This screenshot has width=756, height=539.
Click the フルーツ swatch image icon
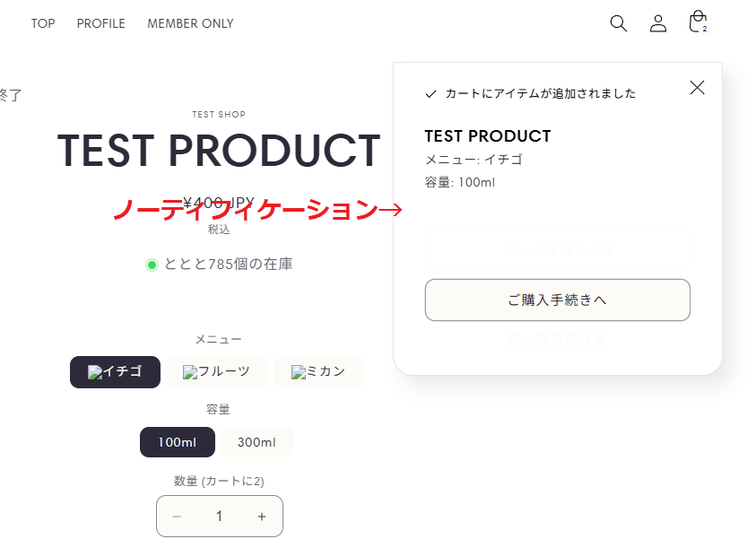[x=190, y=372]
